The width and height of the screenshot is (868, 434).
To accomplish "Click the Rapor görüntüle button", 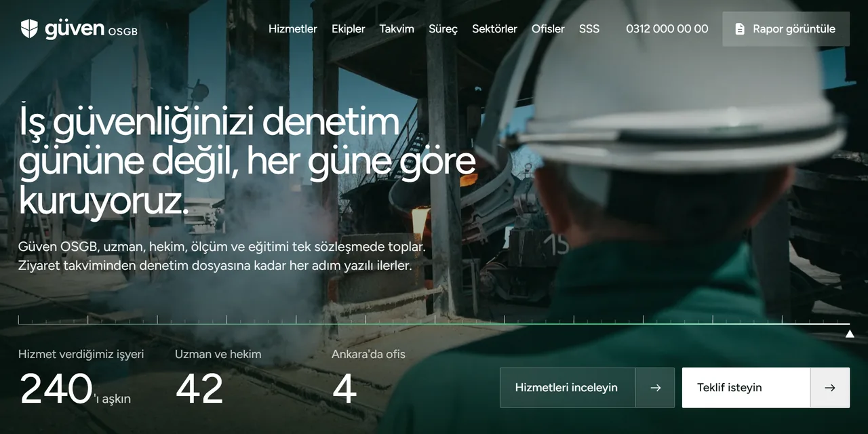I will (786, 29).
